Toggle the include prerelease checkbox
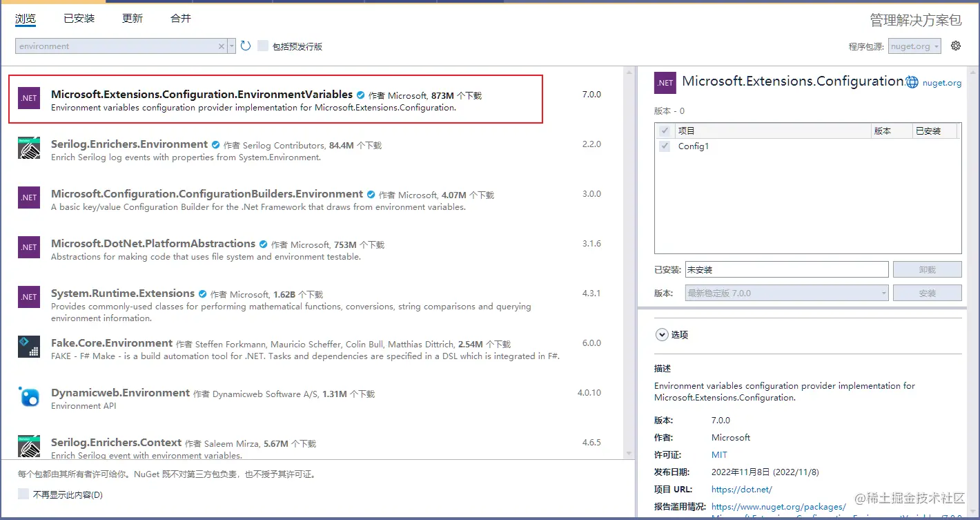 [263, 46]
